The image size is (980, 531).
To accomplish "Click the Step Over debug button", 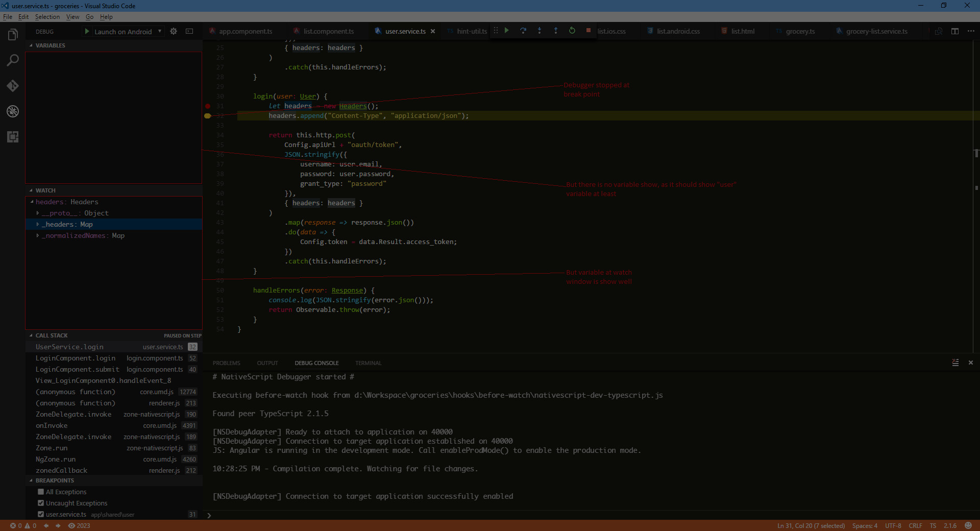I will pos(523,31).
